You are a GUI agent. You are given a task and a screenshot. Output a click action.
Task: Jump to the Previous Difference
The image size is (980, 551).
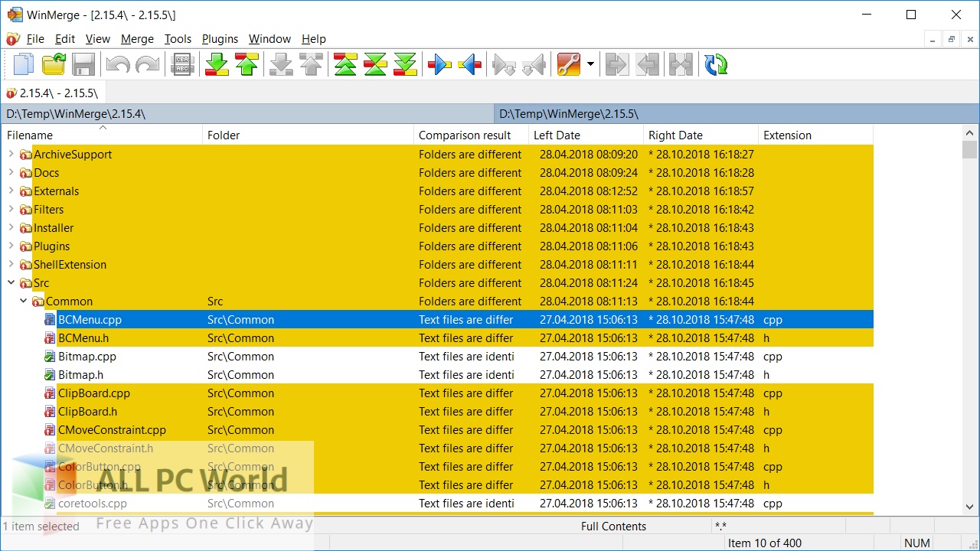click(x=247, y=65)
